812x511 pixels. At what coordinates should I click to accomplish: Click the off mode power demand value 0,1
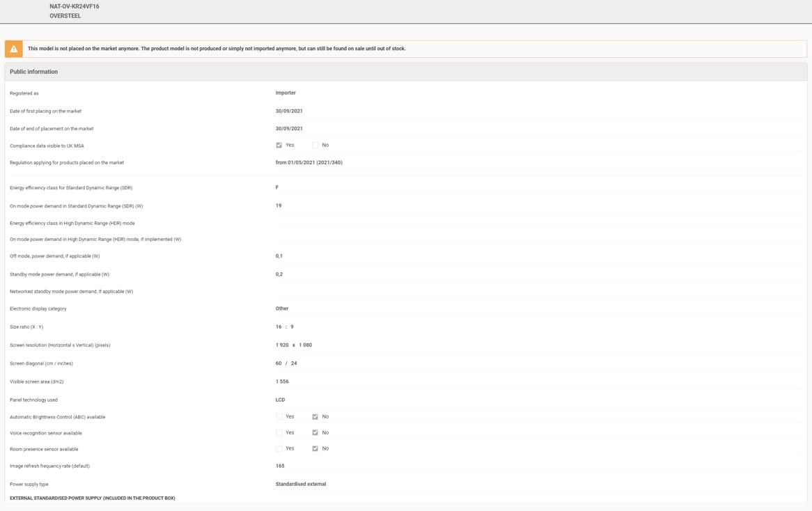[279, 256]
